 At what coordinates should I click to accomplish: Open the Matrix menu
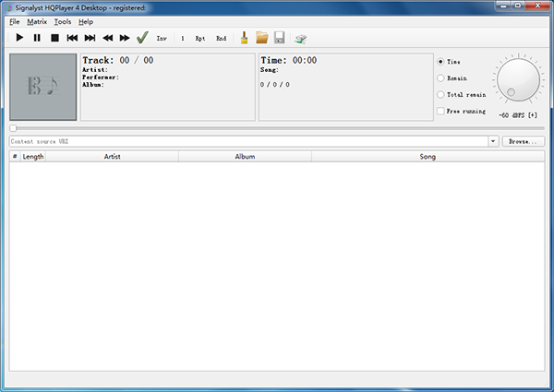click(37, 21)
